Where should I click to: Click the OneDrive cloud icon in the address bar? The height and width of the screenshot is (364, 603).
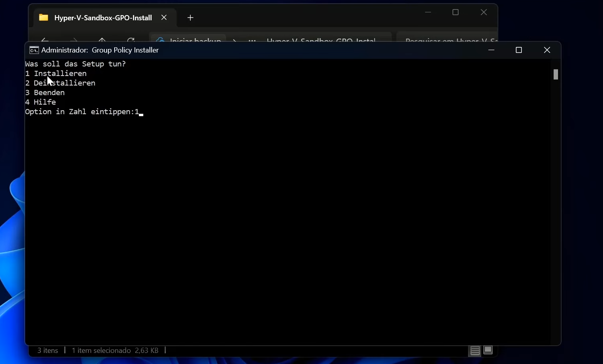[160, 41]
